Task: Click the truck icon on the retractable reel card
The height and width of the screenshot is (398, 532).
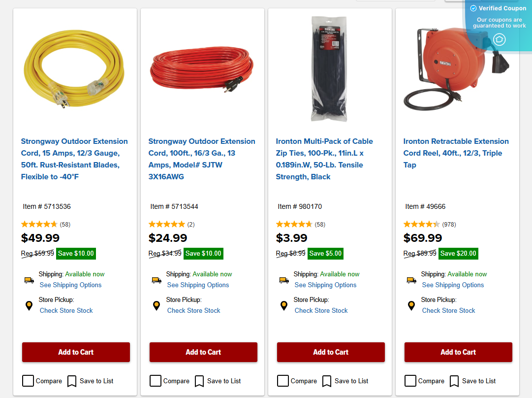Action: point(411,279)
